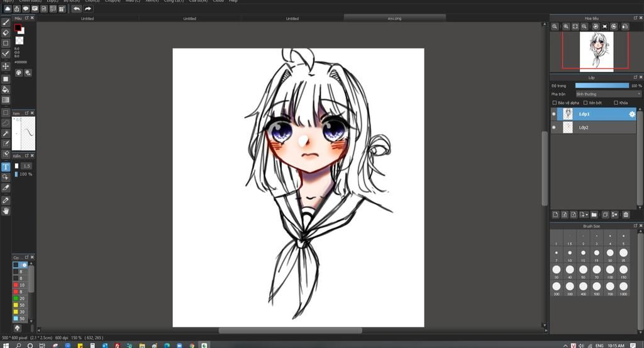Image resolution: width=644 pixels, height=348 pixels.
Task: Choose the green brush labeled 20
Action: tap(20, 298)
